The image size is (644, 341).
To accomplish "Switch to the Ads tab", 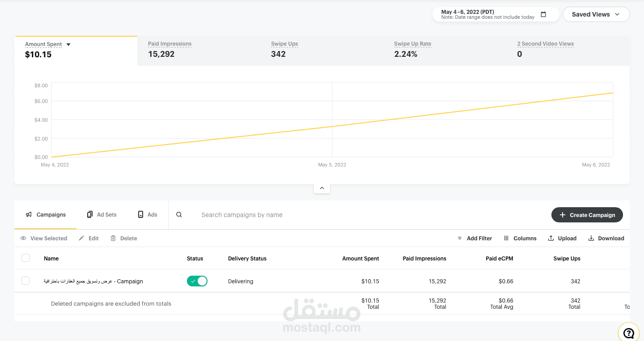I will point(148,215).
